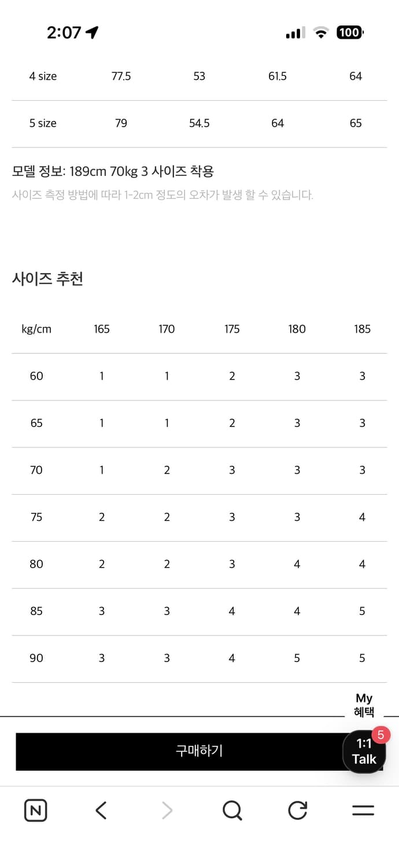Refresh the page with the reload icon
The height and width of the screenshot is (868, 399).
pos(297,810)
